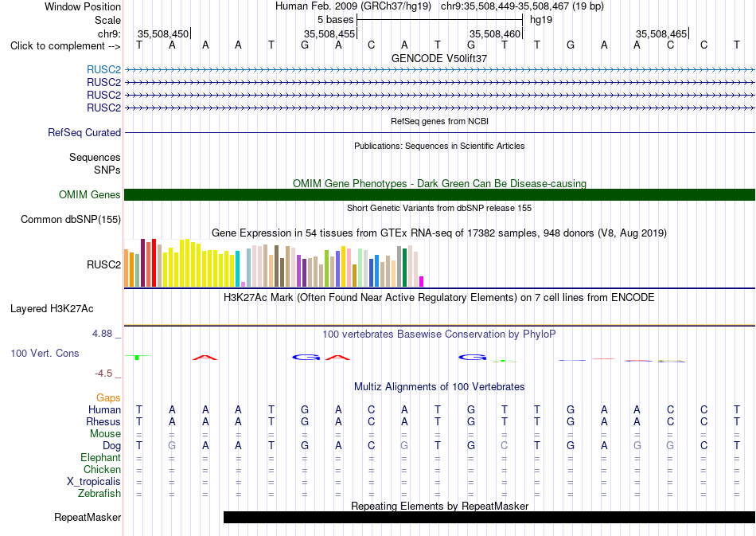Open the RefSeq Curated track label
Image resolution: width=756 pixels, height=536 pixels.
pyautogui.click(x=84, y=133)
